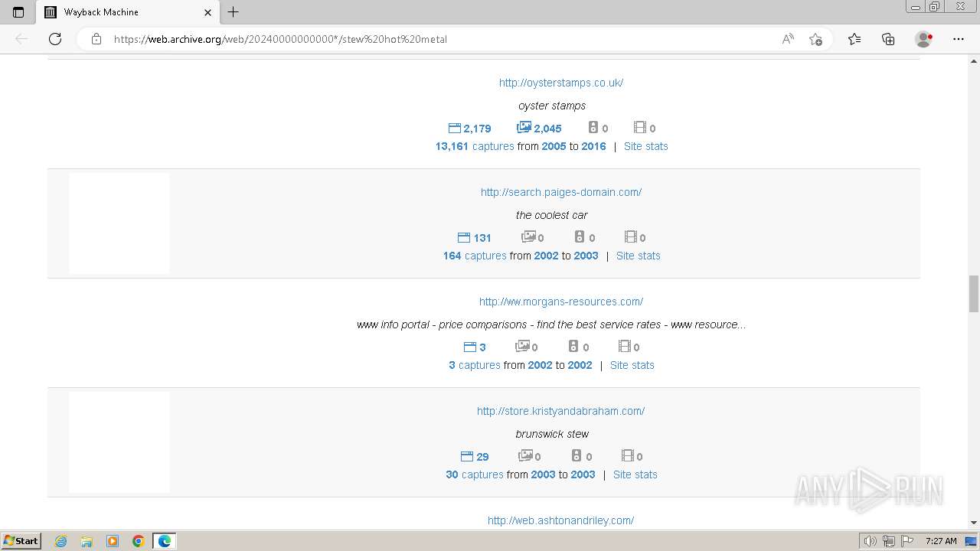Screen dimensions: 980x551
Task: Open the store.kristyandabraham.com link
Action: point(560,411)
